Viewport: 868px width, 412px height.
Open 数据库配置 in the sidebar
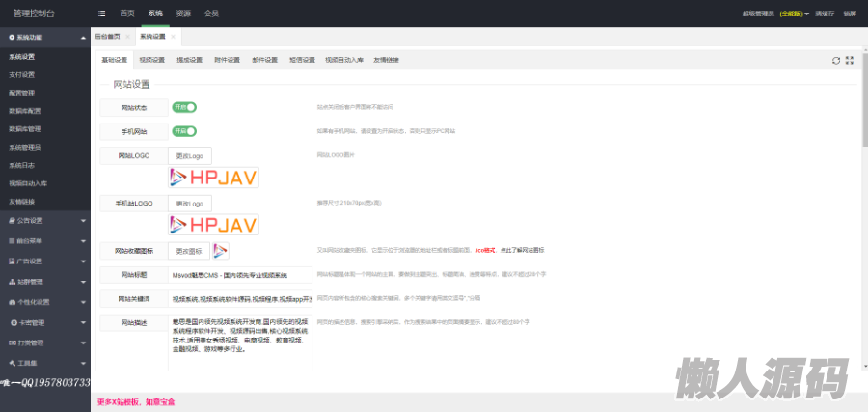pyautogui.click(x=45, y=111)
